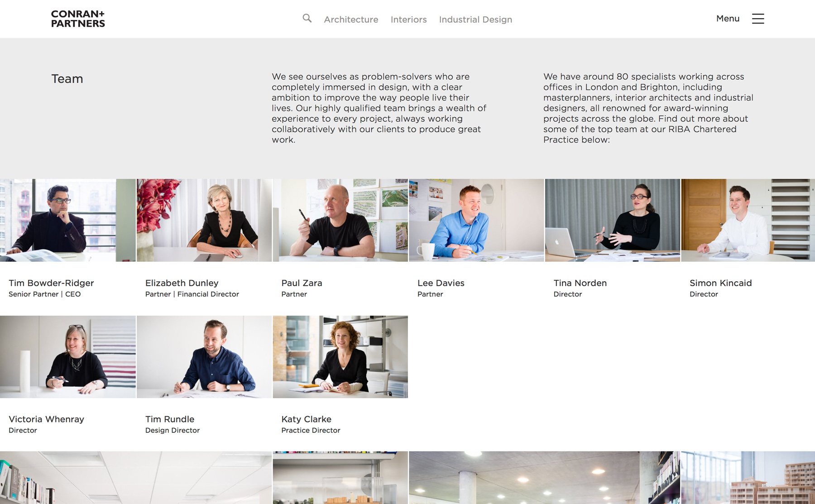This screenshot has height=504, width=815.
Task: Go to Industrial Design section
Action: click(475, 19)
